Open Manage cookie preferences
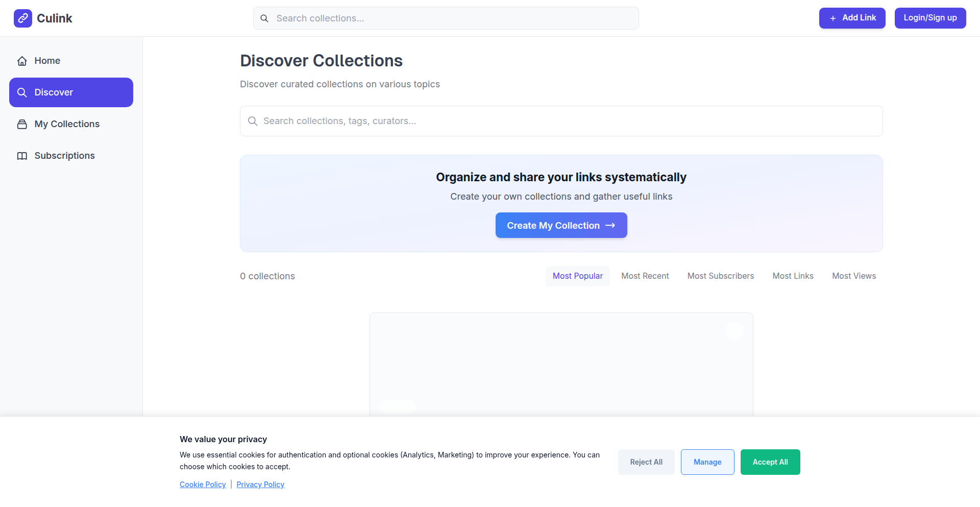The image size is (980, 507). point(707,462)
